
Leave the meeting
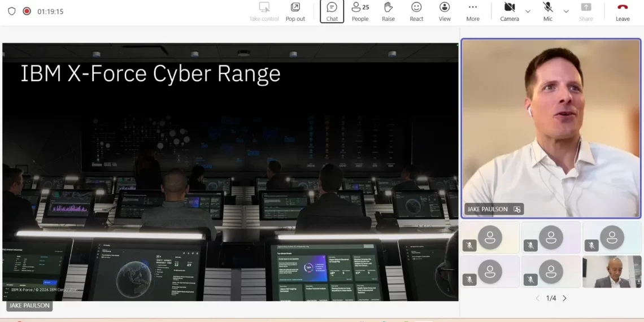(623, 11)
